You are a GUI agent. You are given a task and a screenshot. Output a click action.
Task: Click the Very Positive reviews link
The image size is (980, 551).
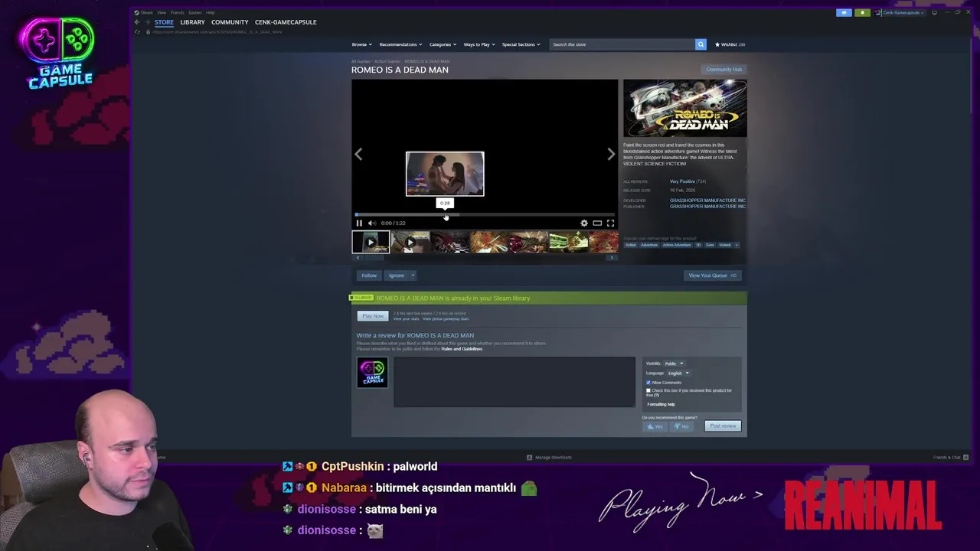[681, 181]
